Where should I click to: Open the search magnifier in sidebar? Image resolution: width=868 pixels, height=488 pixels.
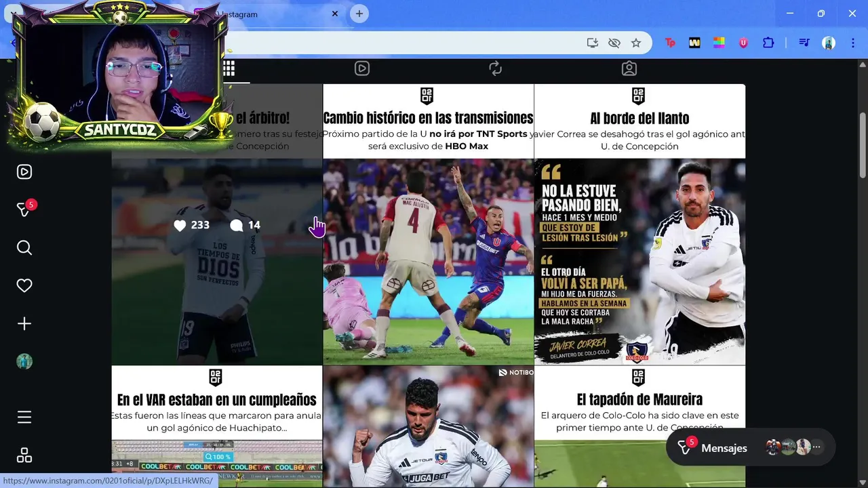(x=24, y=247)
